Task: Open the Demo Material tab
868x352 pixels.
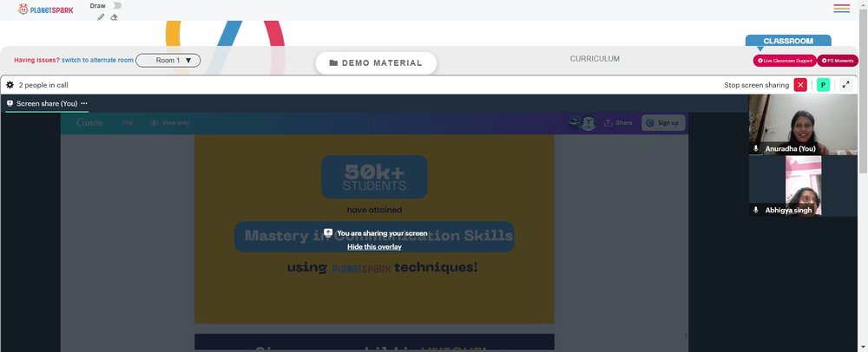Action: [x=376, y=63]
